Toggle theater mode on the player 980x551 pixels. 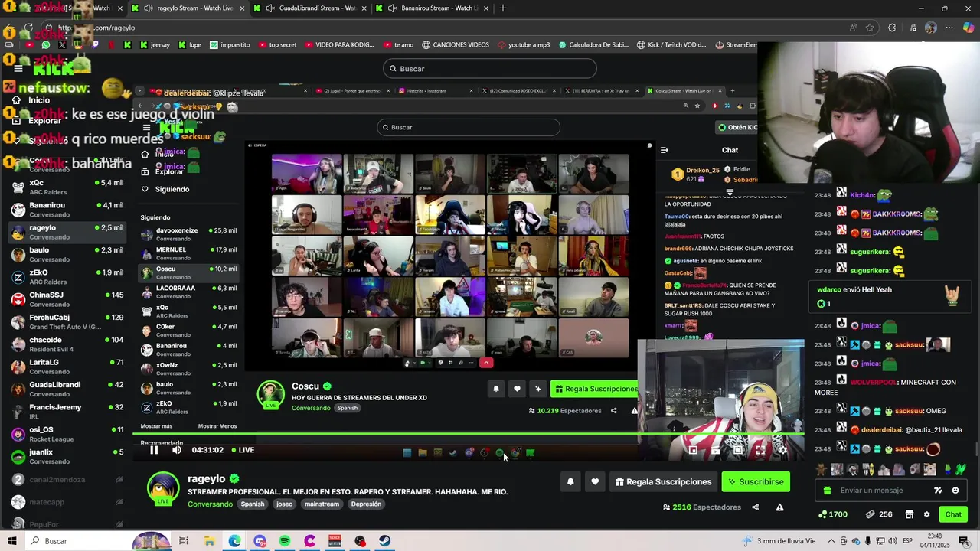pyautogui.click(x=737, y=450)
